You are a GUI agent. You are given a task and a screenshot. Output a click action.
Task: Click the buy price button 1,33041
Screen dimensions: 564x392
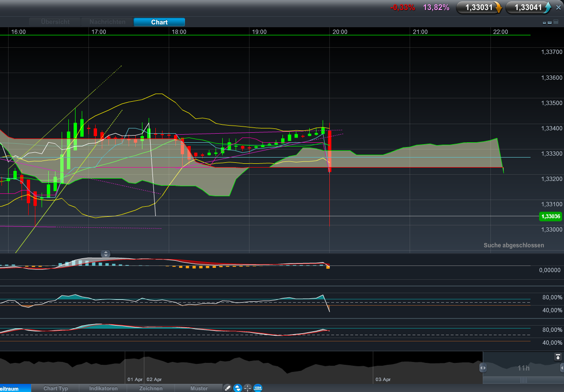point(528,7)
